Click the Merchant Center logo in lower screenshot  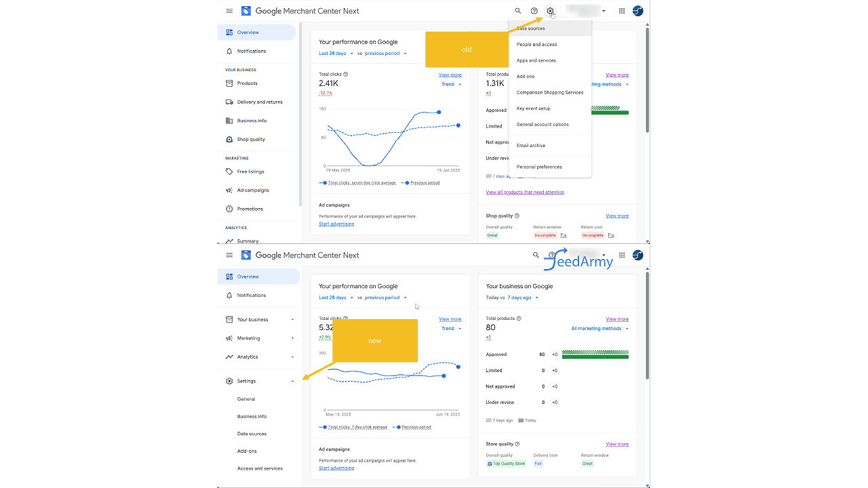click(245, 255)
